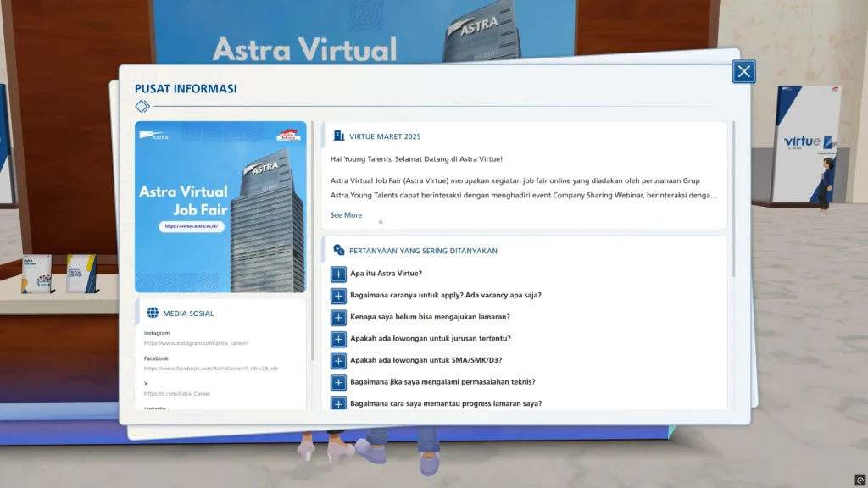Click See More under Virtue Maret 2025
This screenshot has height=488, width=868.
tap(346, 215)
